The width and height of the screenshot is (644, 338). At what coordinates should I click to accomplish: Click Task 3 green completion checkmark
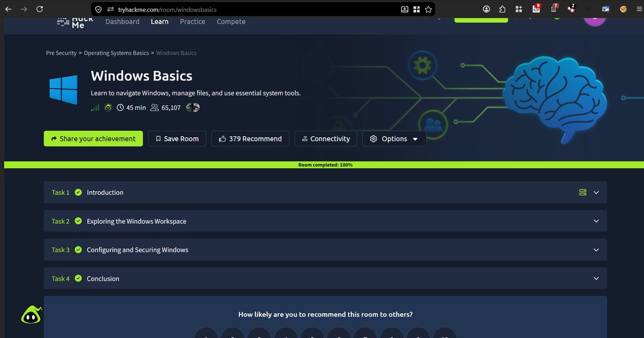(78, 250)
